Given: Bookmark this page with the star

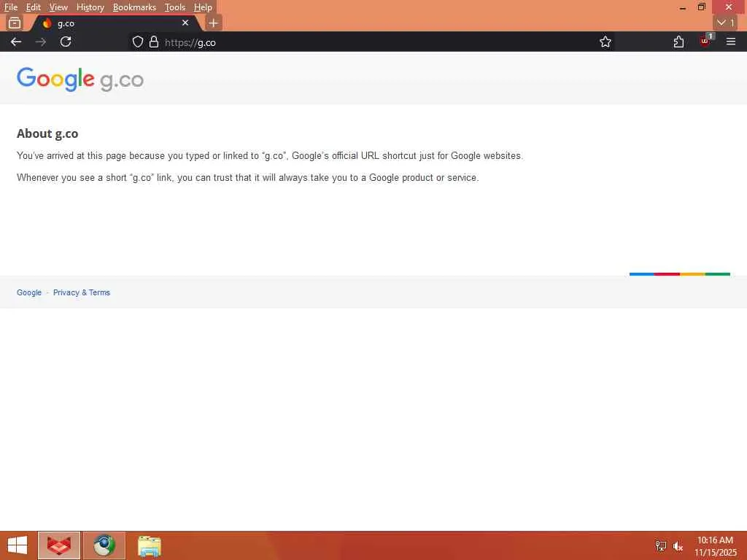Looking at the screenshot, I should [x=605, y=42].
